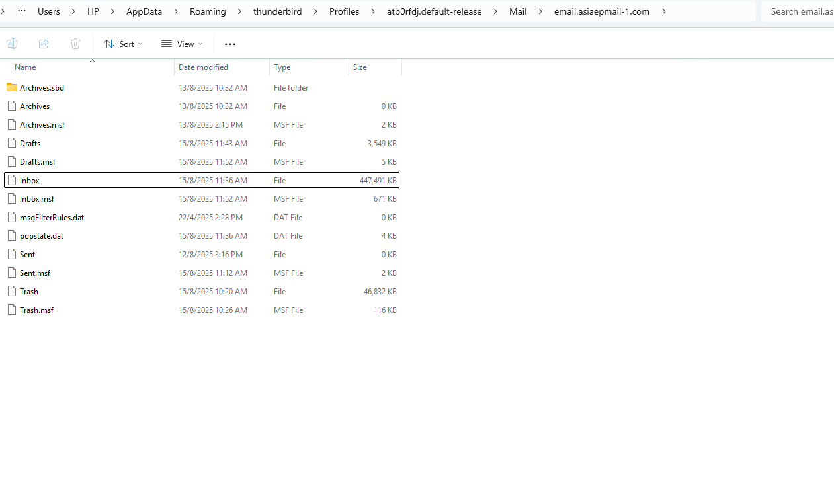
Task: Click the search box for this folder
Action: (798, 11)
